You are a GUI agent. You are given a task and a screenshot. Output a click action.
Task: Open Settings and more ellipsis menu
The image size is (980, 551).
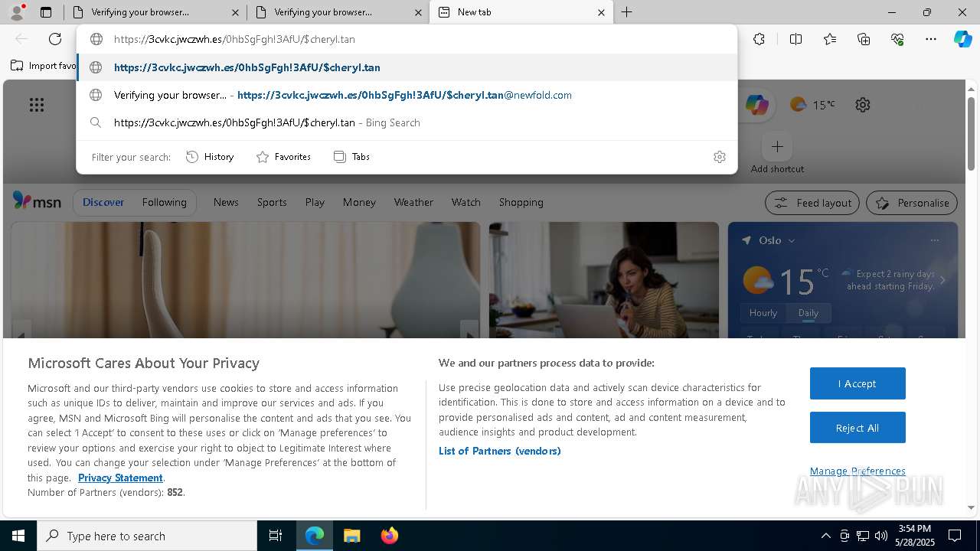(931, 39)
